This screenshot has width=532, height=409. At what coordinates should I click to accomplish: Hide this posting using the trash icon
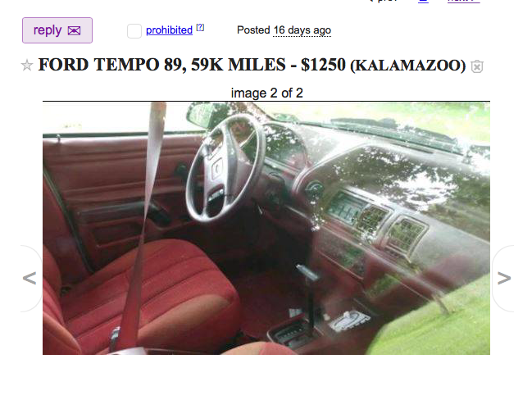[x=477, y=66]
